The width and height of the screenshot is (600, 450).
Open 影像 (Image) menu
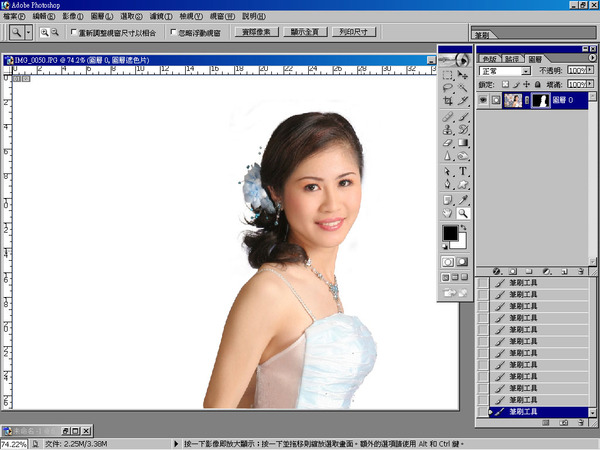pyautogui.click(x=73, y=16)
